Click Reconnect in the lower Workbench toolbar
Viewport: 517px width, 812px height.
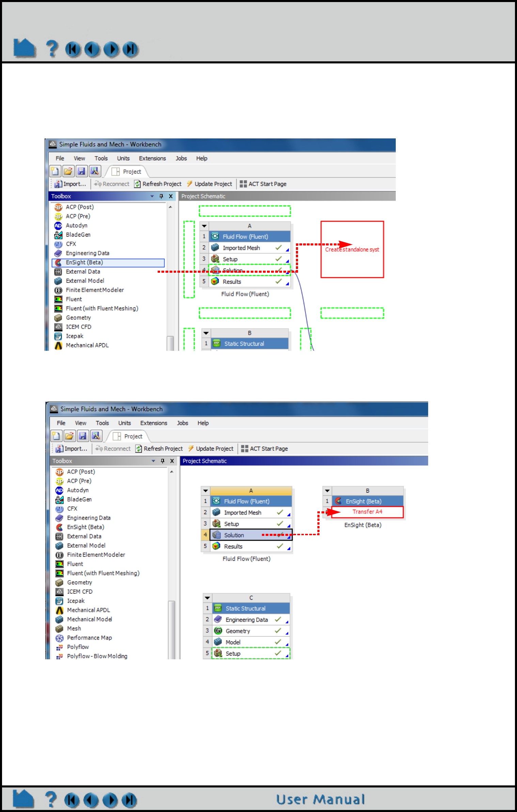coord(113,449)
